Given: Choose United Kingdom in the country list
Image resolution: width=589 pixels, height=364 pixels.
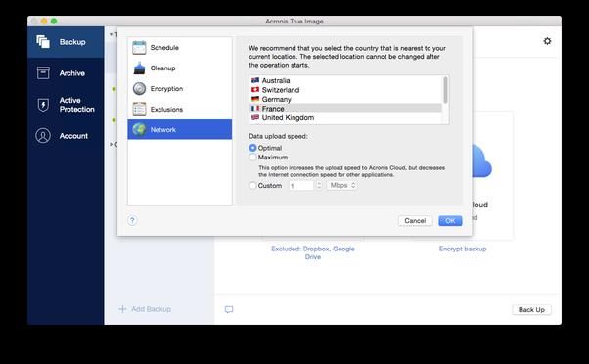Looking at the screenshot, I should pos(346,117).
